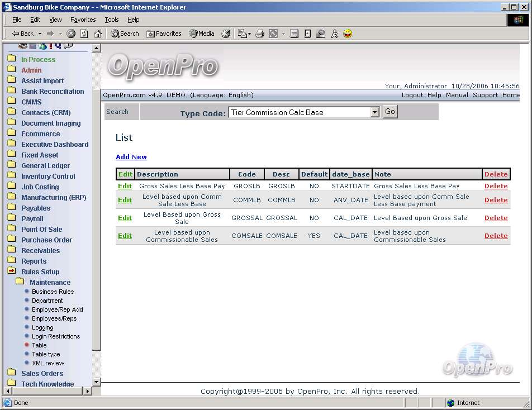Delete the Gross Sales Less Base Pay row

pyautogui.click(x=496, y=186)
